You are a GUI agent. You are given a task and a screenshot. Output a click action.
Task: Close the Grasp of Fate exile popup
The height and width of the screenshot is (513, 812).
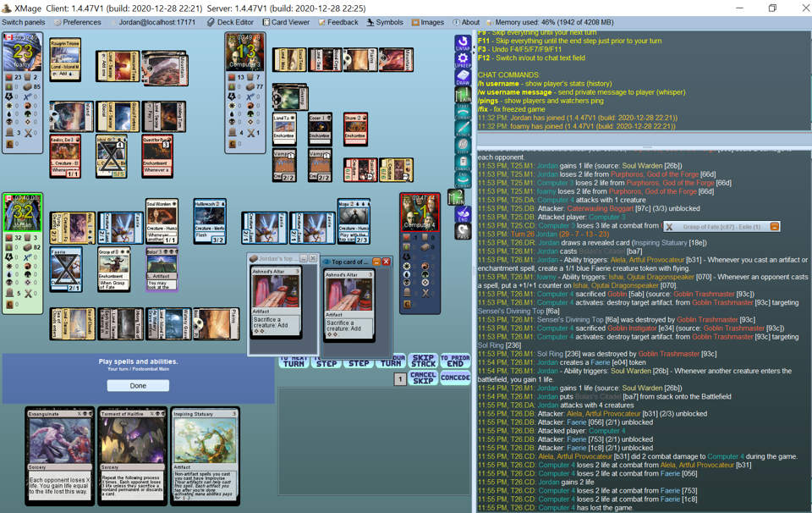(x=669, y=227)
